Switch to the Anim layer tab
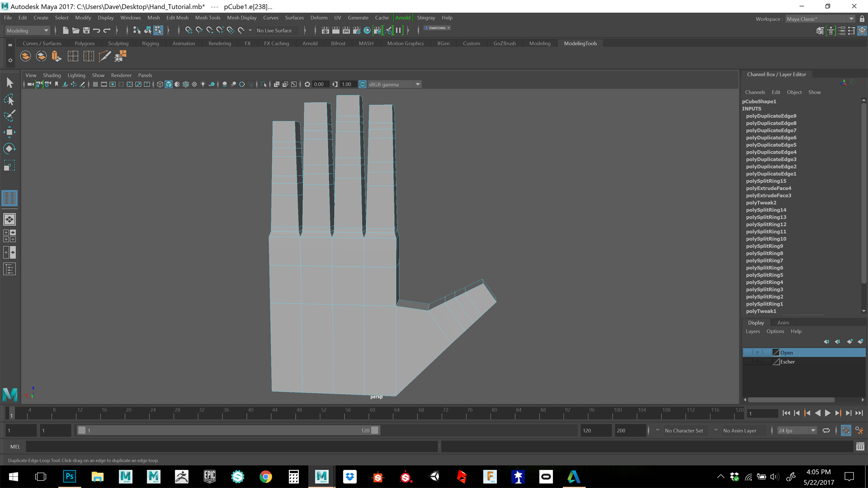 pos(783,323)
